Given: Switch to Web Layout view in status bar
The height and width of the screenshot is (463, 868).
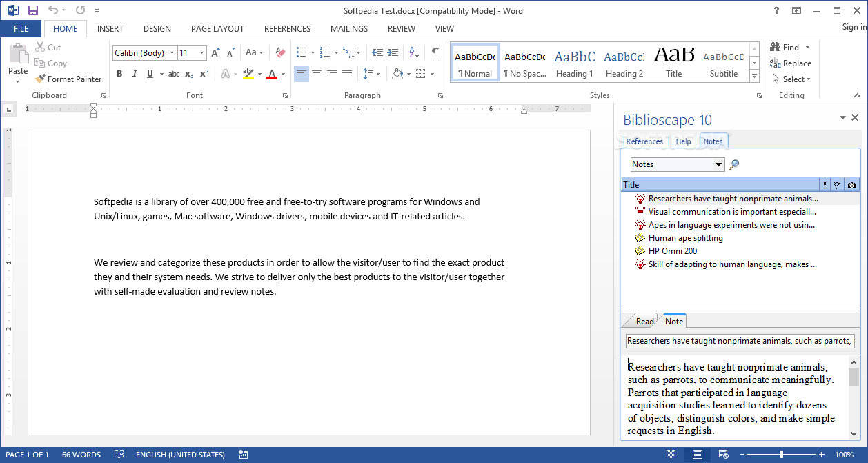Looking at the screenshot, I should 723,455.
